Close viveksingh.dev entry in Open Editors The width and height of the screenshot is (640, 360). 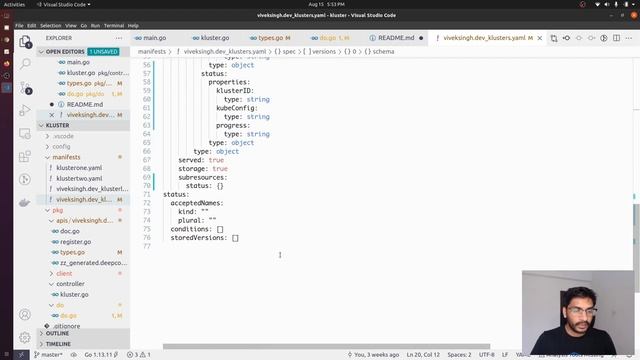tap(52, 115)
